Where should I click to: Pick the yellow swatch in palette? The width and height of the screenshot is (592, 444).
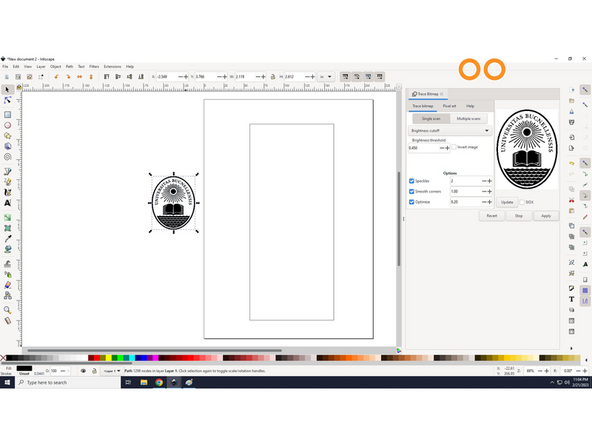click(x=109, y=358)
